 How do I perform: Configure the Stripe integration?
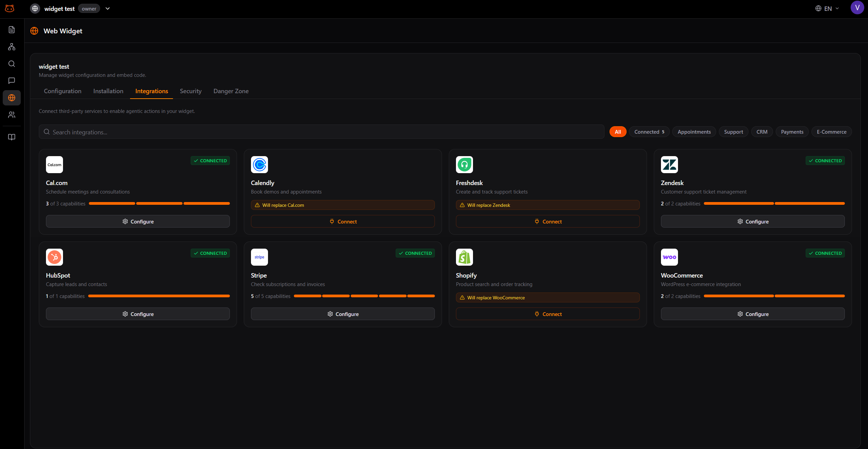343,314
